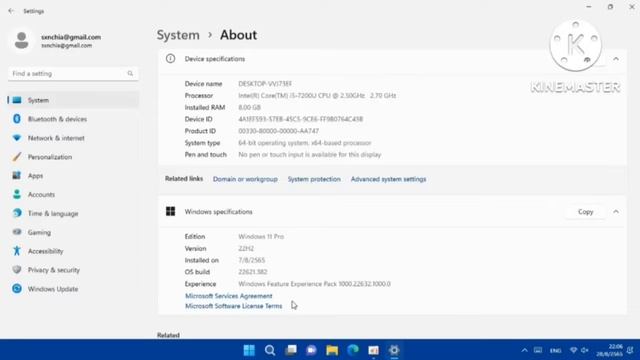Viewport: 640px width, 360px height.
Task: Open the touch keyboard tray icon
Action: [538, 350]
